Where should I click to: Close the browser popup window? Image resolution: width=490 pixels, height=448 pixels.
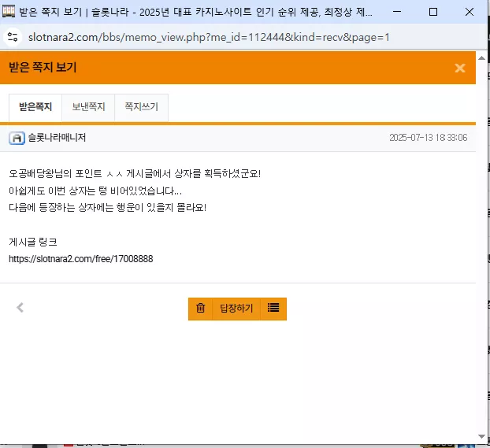[469, 12]
